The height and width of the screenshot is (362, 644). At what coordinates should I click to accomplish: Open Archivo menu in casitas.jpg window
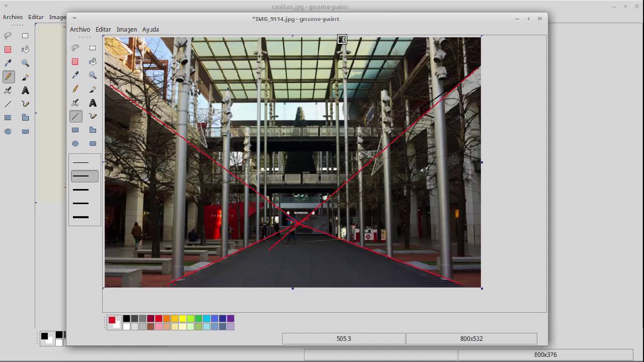[x=13, y=17]
